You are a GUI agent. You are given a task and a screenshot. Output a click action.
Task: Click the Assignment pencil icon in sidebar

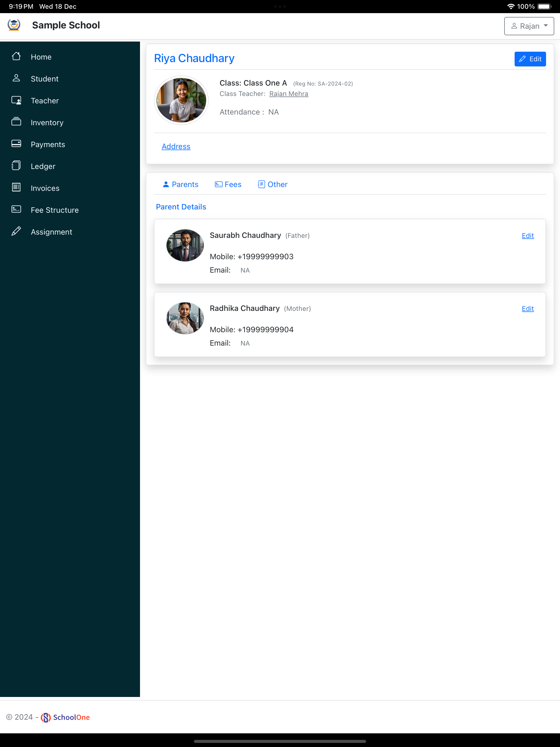click(x=16, y=231)
